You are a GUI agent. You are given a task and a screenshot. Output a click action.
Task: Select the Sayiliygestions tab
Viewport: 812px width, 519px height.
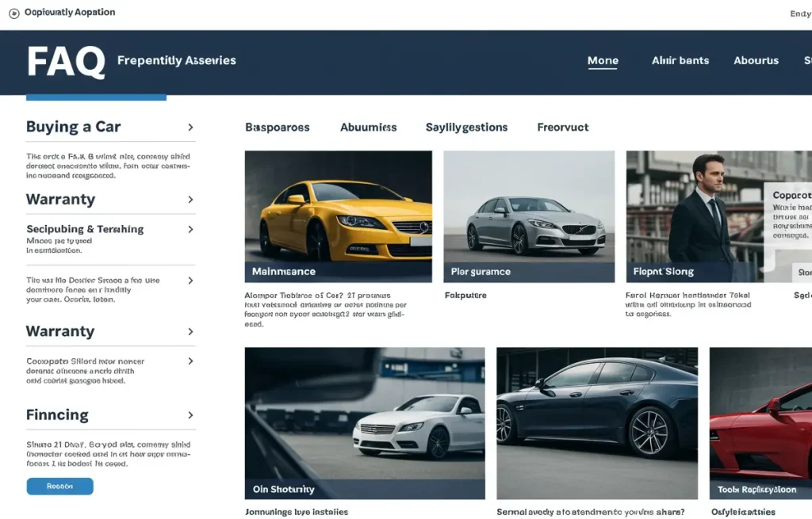(x=466, y=128)
